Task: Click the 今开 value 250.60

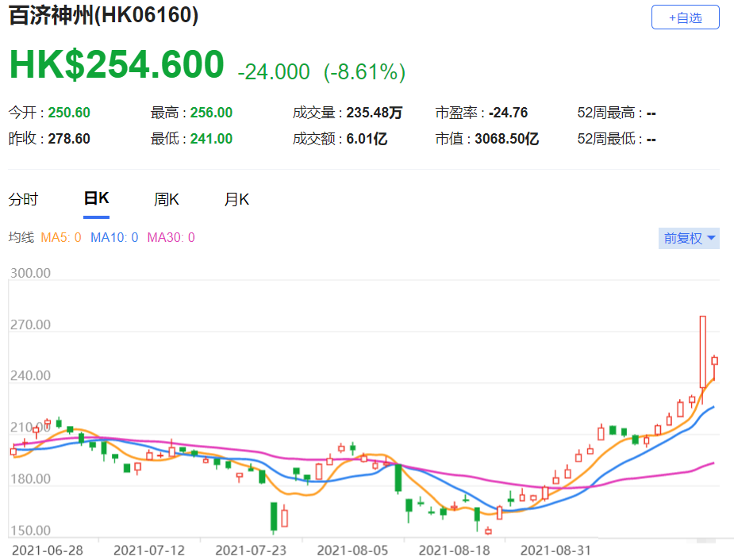Action: point(69,113)
